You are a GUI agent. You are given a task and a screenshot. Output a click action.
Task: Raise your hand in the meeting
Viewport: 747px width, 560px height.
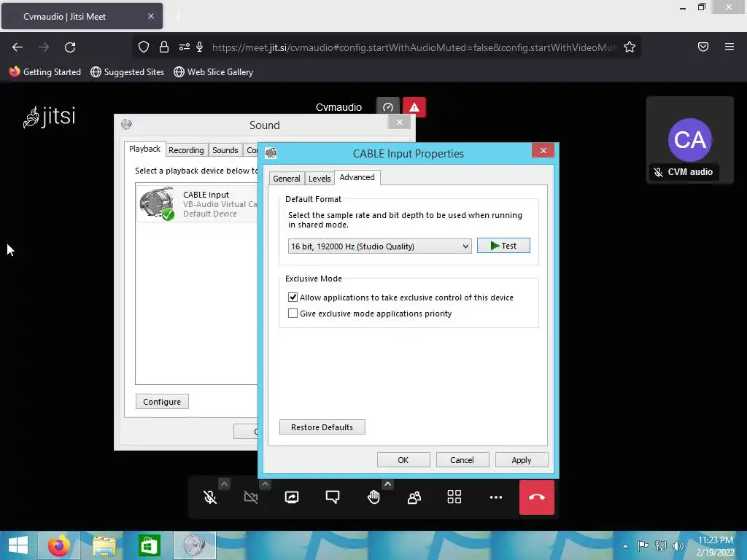373,497
